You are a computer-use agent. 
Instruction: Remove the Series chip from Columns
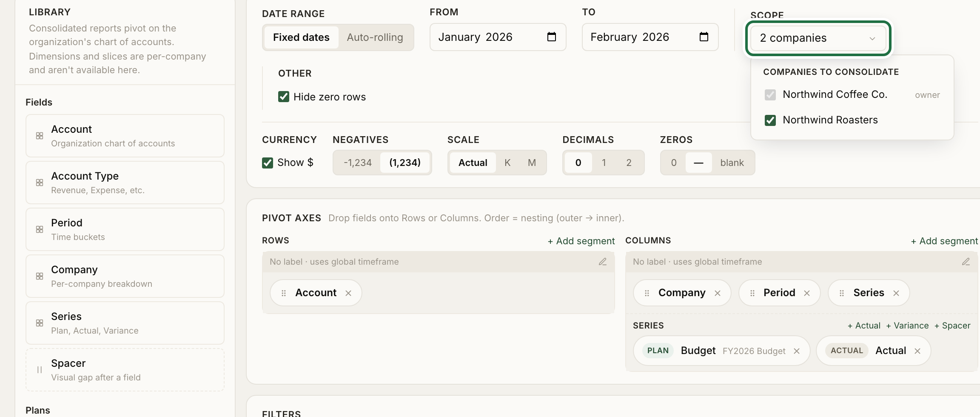(896, 293)
